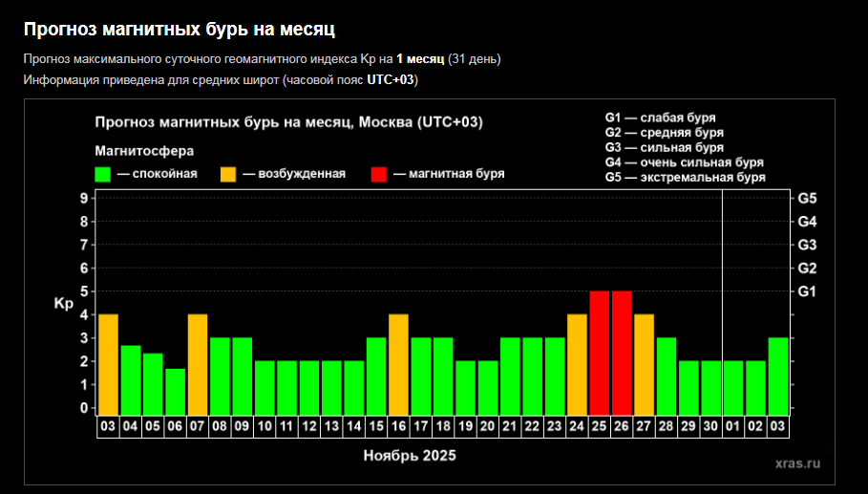The height and width of the screenshot is (494, 868).
Task: Select date label 10 below the chart
Action: (x=265, y=426)
